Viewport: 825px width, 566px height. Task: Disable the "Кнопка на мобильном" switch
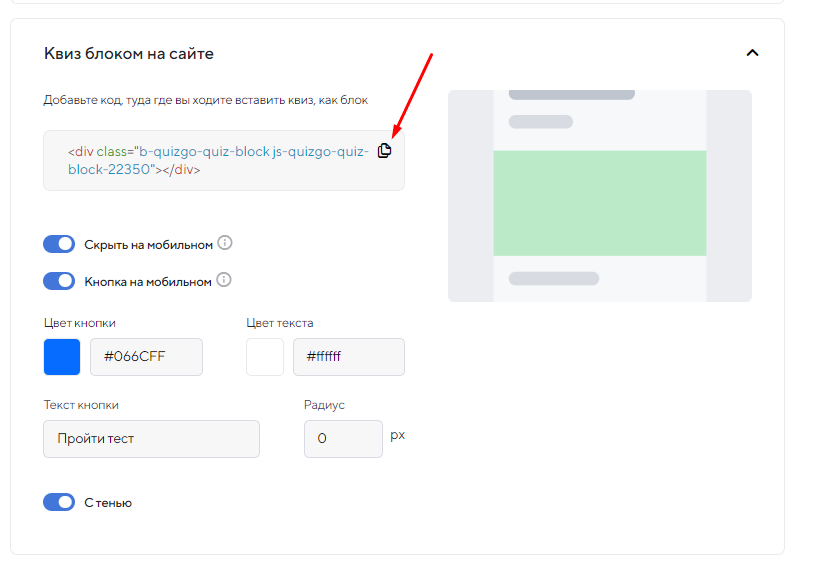click(59, 281)
